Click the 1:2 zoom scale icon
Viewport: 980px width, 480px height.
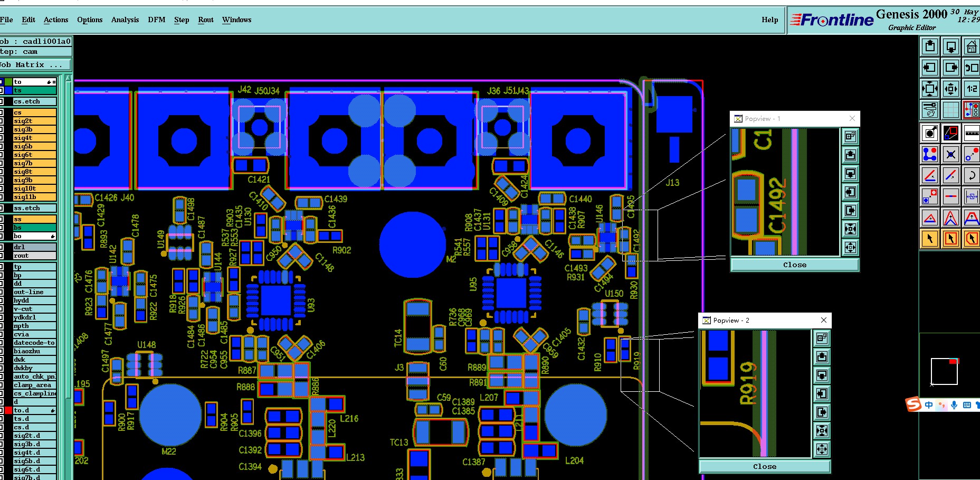tap(972, 88)
